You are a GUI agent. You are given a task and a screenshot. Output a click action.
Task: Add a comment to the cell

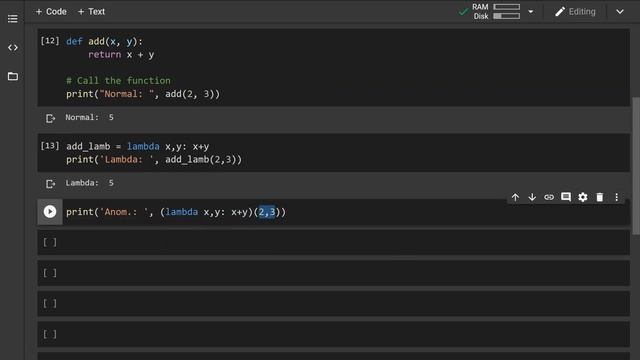[566, 197]
